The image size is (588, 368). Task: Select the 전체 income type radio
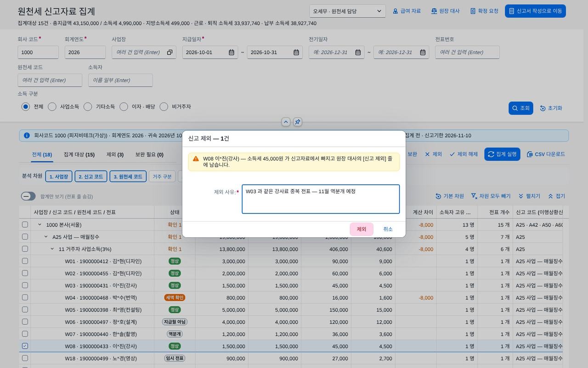(x=26, y=107)
